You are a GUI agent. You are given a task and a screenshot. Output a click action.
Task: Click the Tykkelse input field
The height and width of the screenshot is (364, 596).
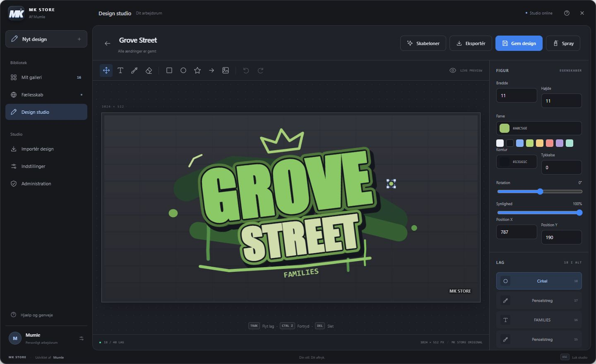(x=561, y=168)
